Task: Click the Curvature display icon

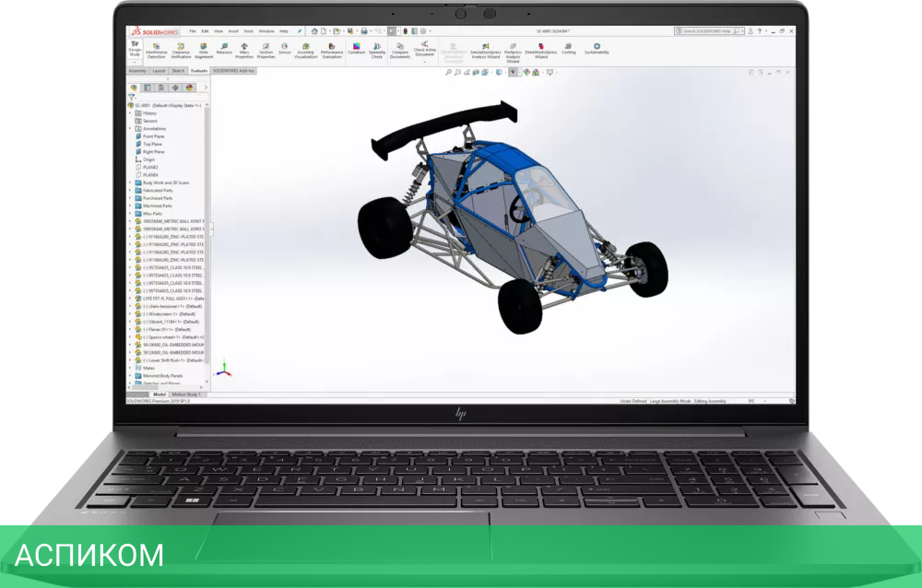Action: coord(356,50)
